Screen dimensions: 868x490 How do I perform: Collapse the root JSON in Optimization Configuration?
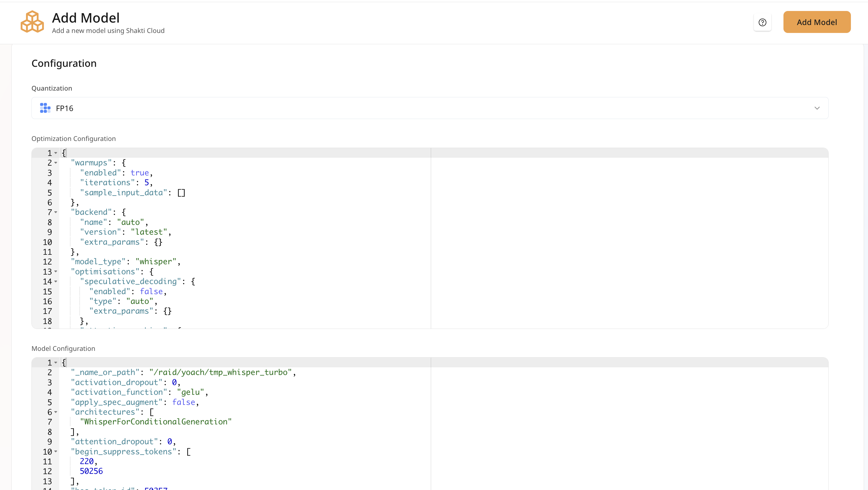point(56,153)
